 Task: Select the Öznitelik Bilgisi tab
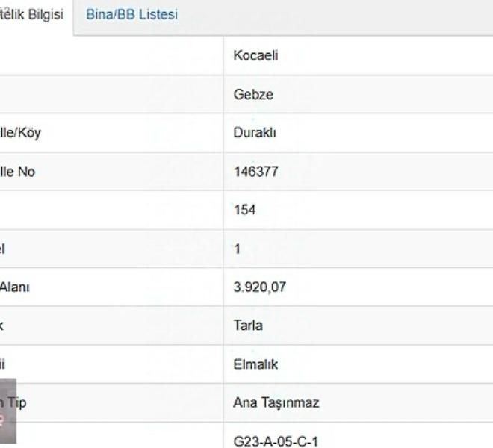pyautogui.click(x=32, y=14)
